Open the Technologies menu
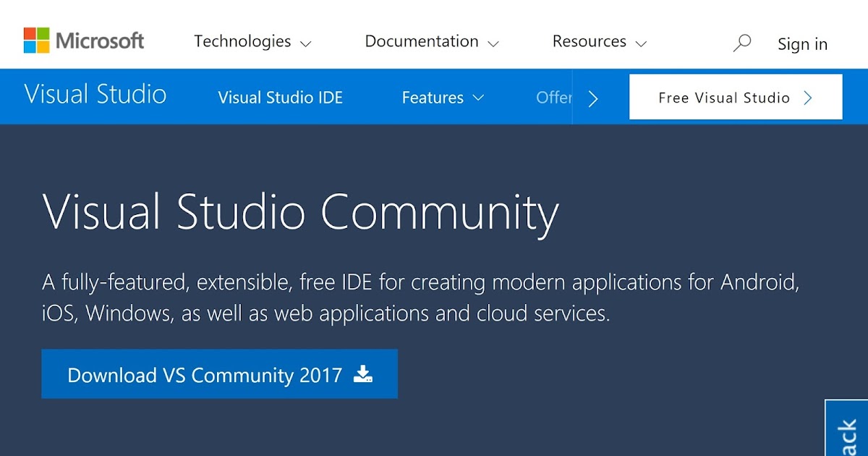This screenshot has height=456, width=868. click(x=242, y=41)
